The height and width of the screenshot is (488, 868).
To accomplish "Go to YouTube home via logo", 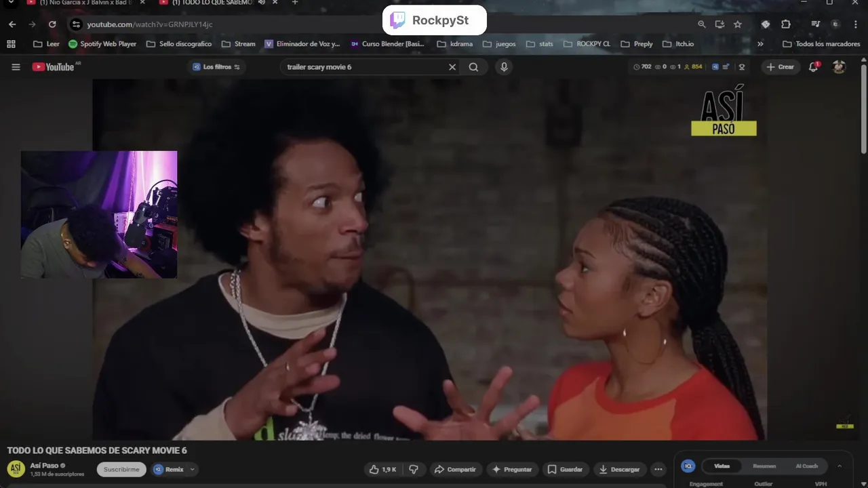I will (53, 67).
